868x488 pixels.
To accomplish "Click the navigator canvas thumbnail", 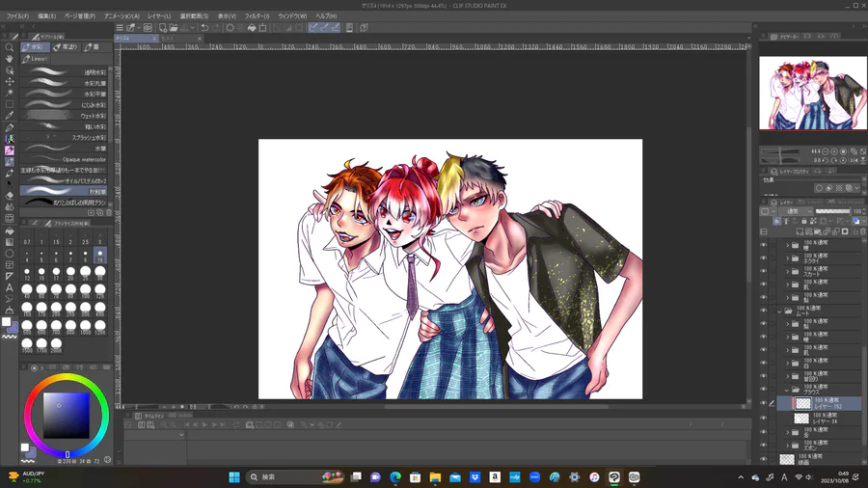I will (x=813, y=94).
